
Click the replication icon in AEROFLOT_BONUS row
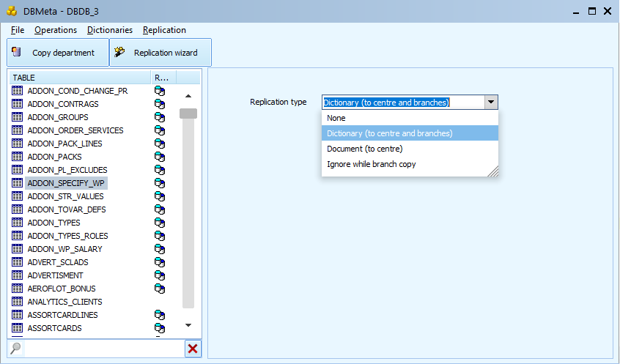tap(159, 289)
